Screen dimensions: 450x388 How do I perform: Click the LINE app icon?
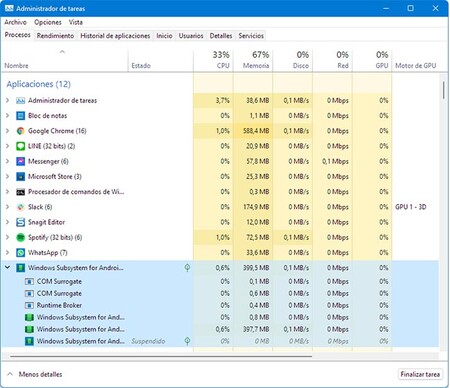(x=21, y=146)
